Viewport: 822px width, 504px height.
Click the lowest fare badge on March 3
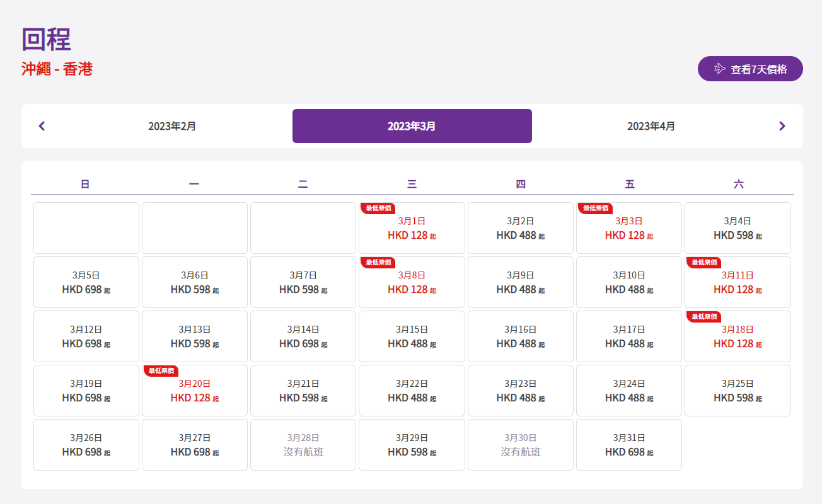click(595, 209)
